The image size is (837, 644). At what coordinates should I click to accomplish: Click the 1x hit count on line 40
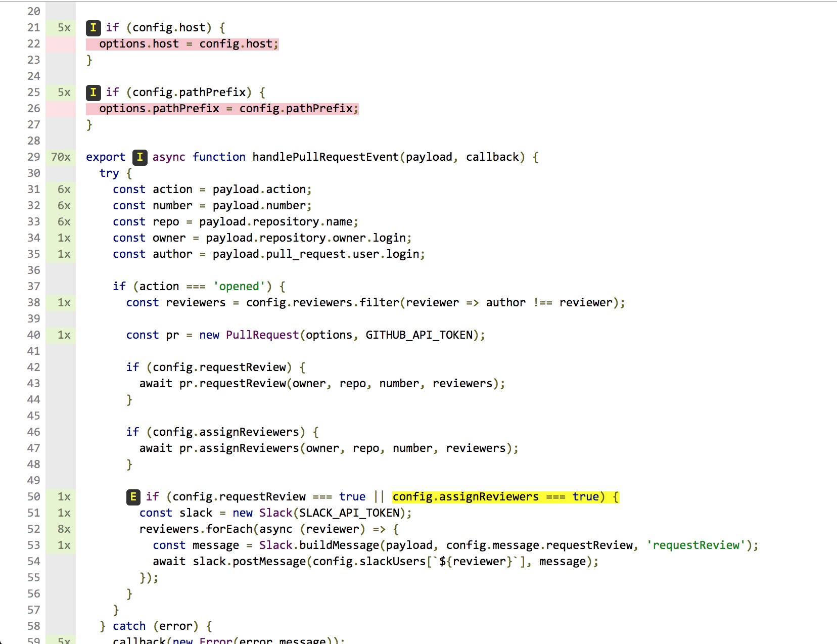pos(64,335)
